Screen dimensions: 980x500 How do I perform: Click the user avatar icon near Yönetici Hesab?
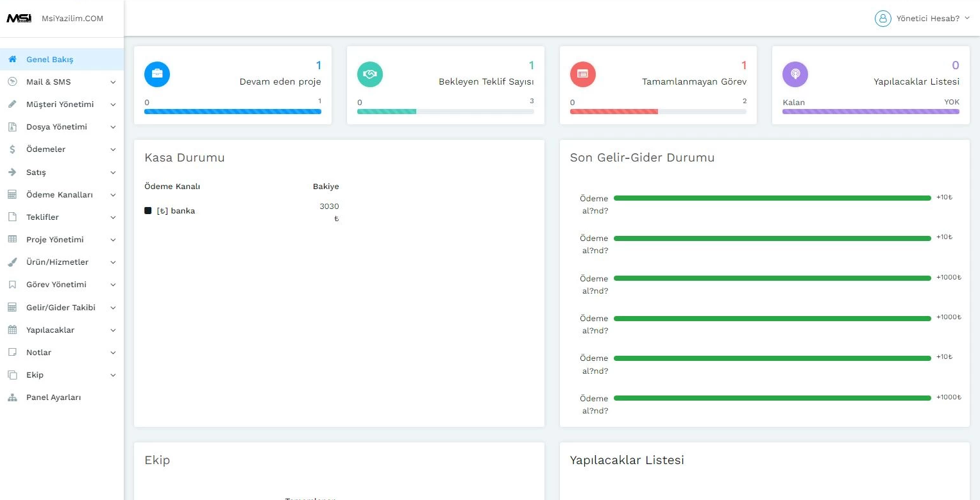coord(883,18)
